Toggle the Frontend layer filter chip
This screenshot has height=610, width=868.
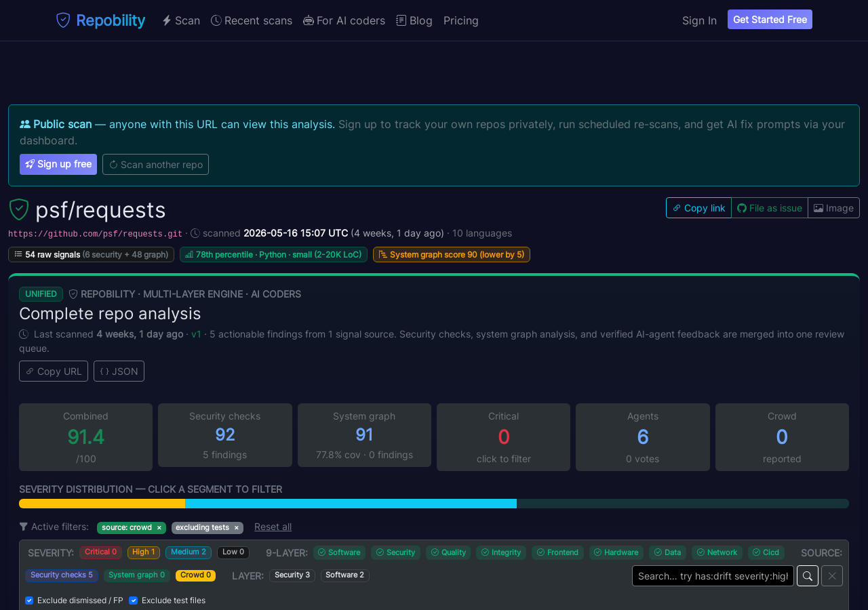click(558, 552)
